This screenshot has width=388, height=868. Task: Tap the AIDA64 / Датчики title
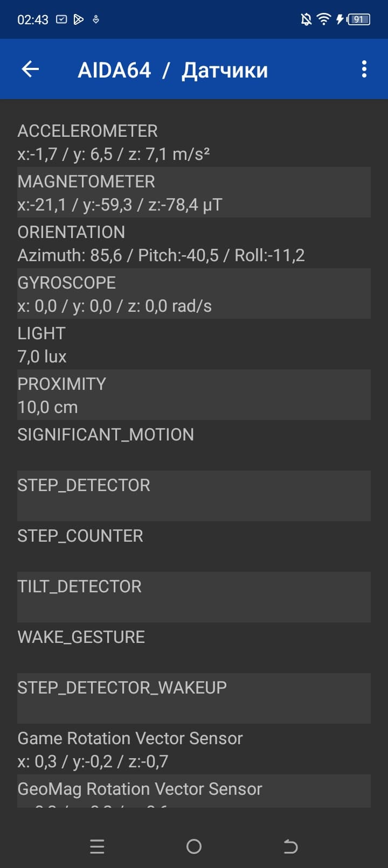[x=172, y=70]
